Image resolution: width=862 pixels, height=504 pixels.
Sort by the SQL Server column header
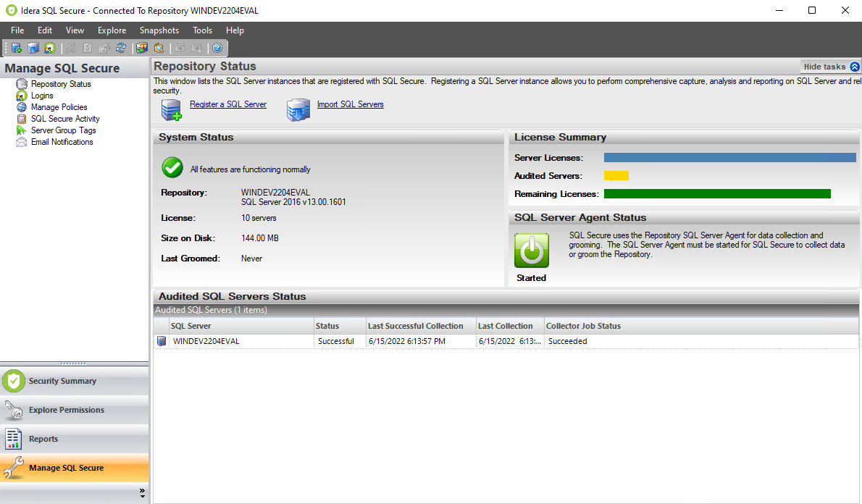tap(240, 326)
